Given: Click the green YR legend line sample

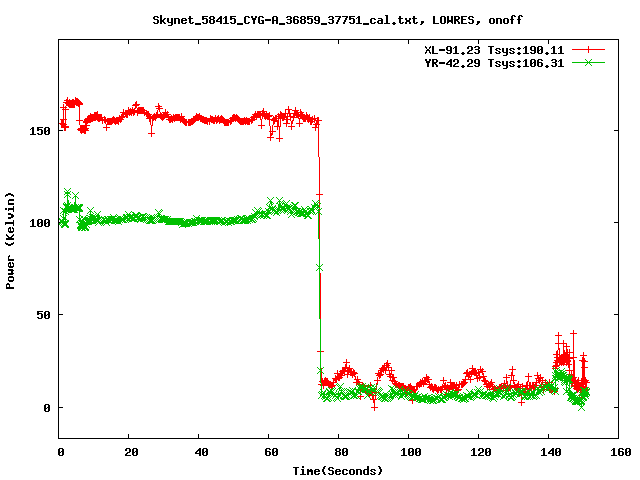Looking at the screenshot, I should coord(588,62).
